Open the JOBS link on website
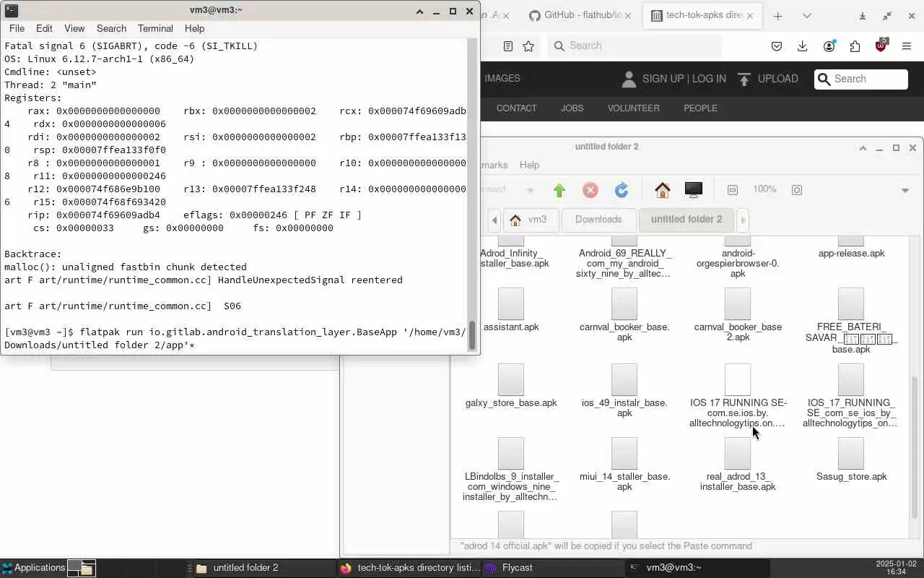This screenshot has height=578, width=924. [x=572, y=108]
